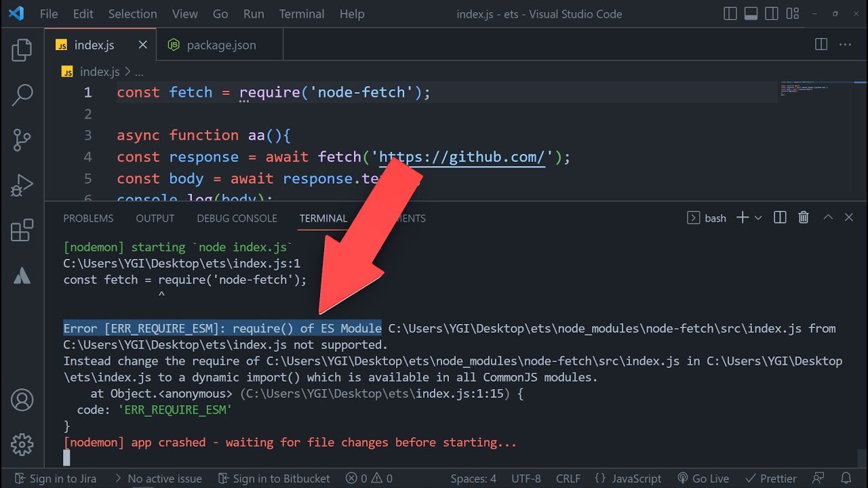This screenshot has height=488, width=868.
Task: Open Customize Layout icon
Action: pyautogui.click(x=792, y=14)
